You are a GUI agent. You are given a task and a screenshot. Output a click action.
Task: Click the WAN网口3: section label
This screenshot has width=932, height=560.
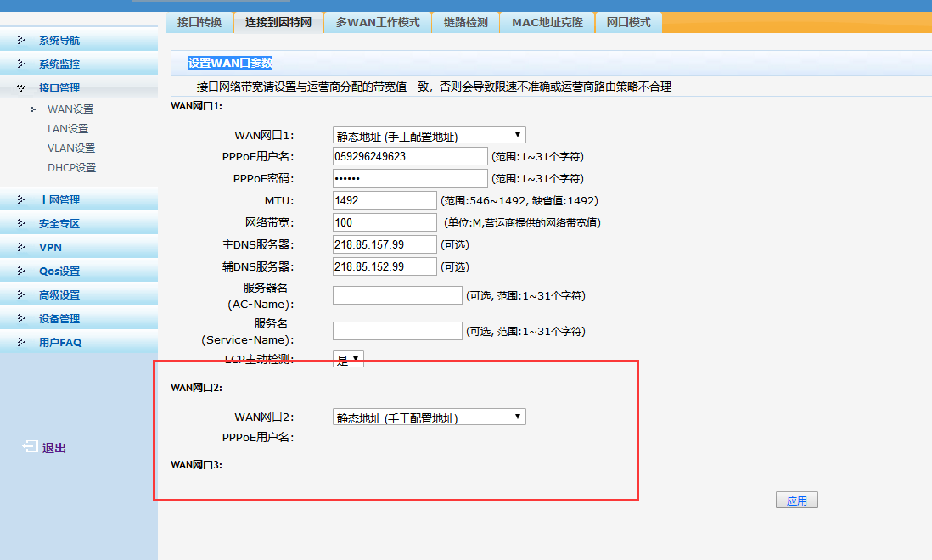(197, 464)
